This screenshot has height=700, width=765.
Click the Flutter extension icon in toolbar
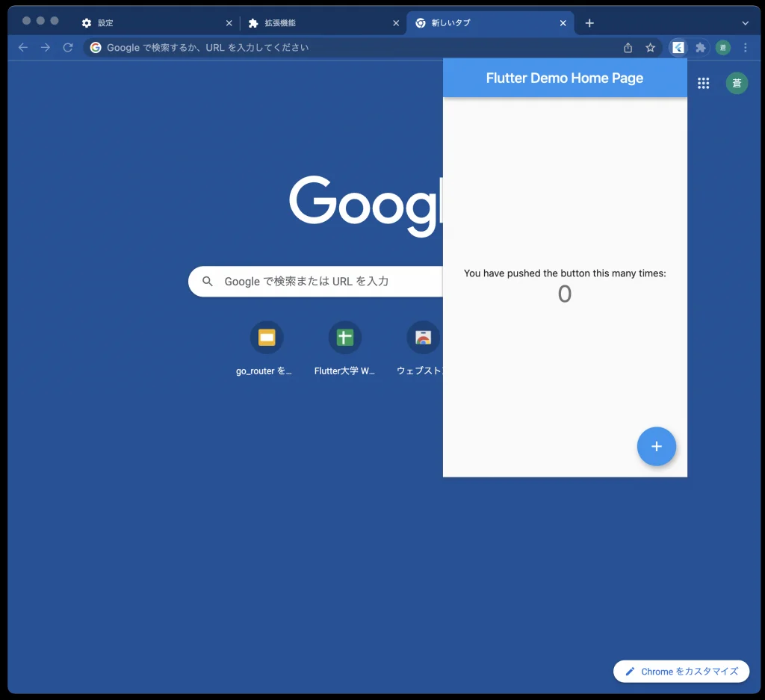[x=678, y=48]
